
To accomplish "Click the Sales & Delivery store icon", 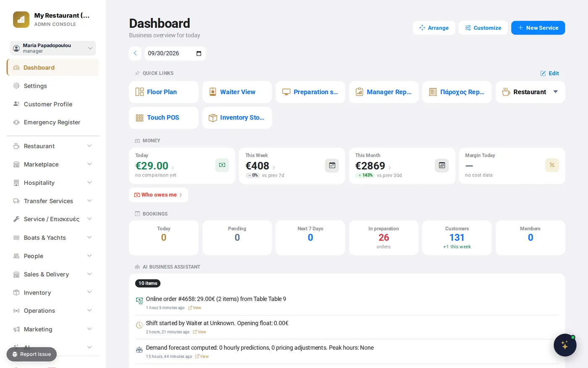I will click(16, 275).
